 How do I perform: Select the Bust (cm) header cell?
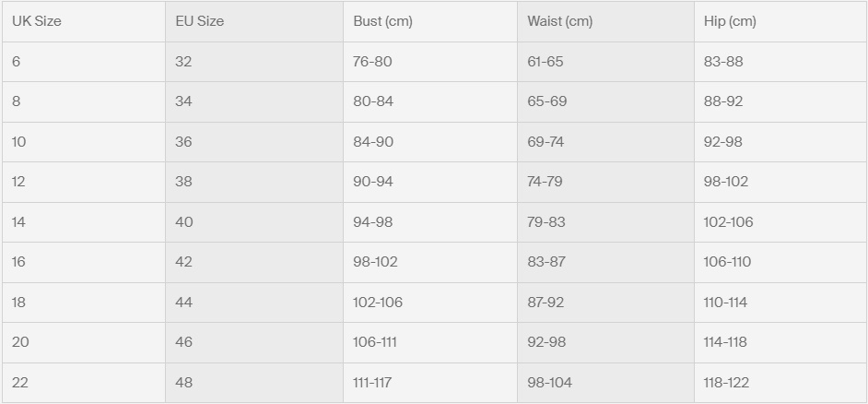point(382,21)
